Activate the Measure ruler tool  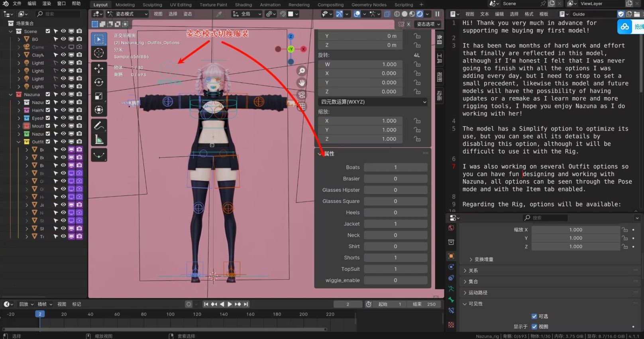tap(99, 139)
